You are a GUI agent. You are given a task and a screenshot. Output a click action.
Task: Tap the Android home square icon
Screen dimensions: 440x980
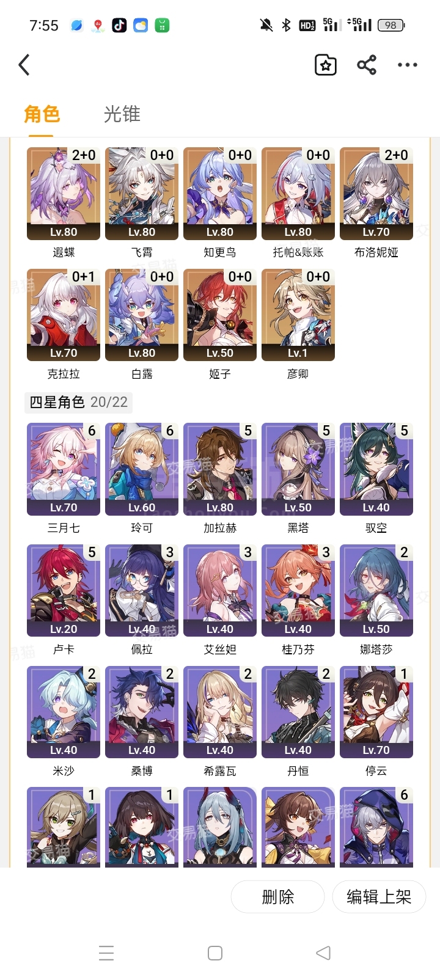(x=215, y=953)
